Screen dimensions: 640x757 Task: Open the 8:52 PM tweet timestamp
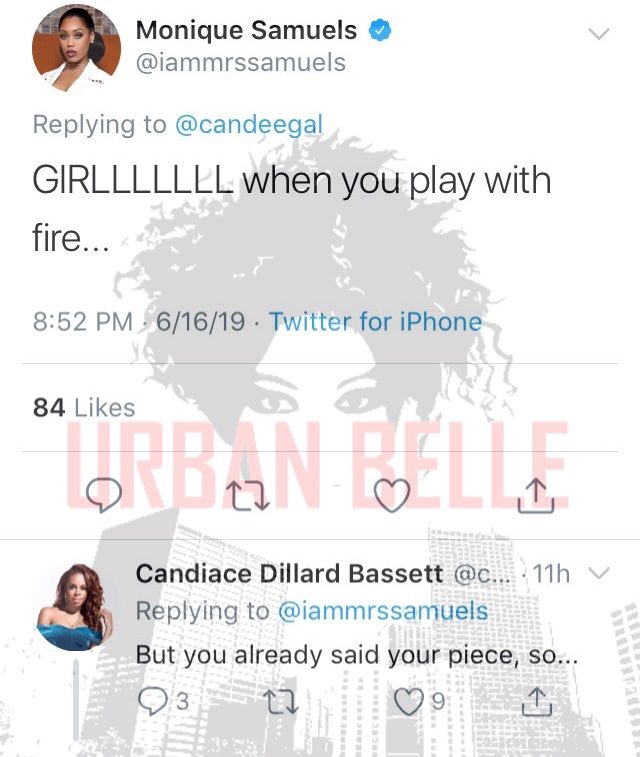(83, 322)
